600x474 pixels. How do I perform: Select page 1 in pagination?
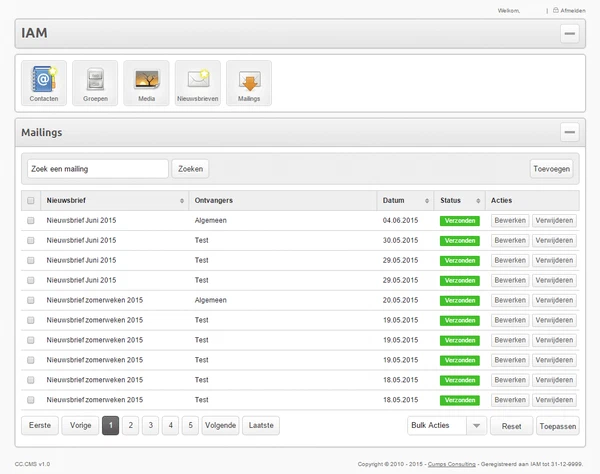[111, 426]
